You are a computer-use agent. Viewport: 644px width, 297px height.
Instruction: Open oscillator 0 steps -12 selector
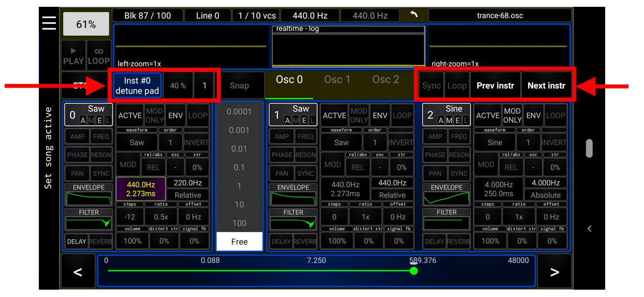click(130, 217)
